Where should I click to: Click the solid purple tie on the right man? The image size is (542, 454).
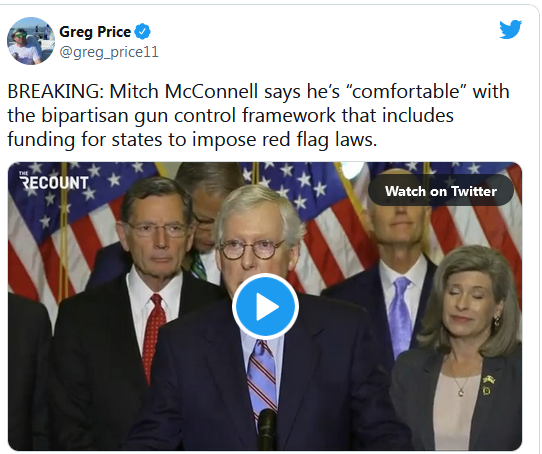tap(400, 316)
